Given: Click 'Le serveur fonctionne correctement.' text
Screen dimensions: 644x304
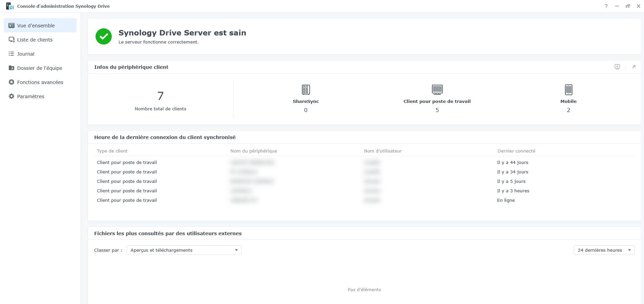Looking at the screenshot, I should 158,42.
